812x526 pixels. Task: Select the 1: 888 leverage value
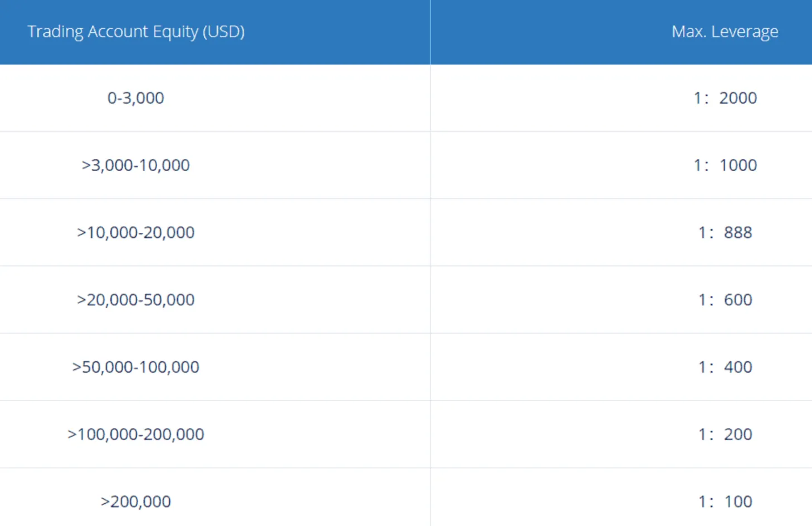pos(725,232)
